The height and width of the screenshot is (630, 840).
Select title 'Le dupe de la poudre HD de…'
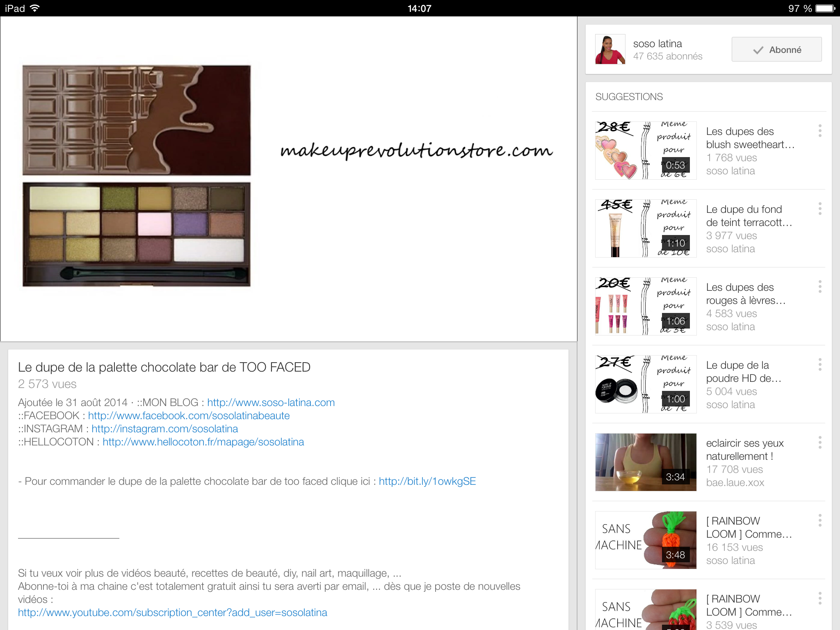pyautogui.click(x=744, y=372)
